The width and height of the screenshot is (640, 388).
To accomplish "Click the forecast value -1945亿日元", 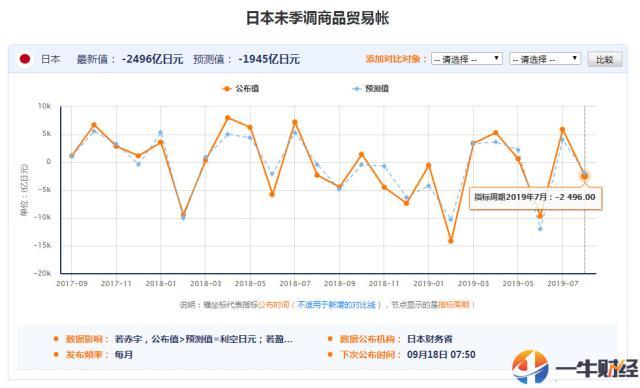I will pyautogui.click(x=269, y=60).
